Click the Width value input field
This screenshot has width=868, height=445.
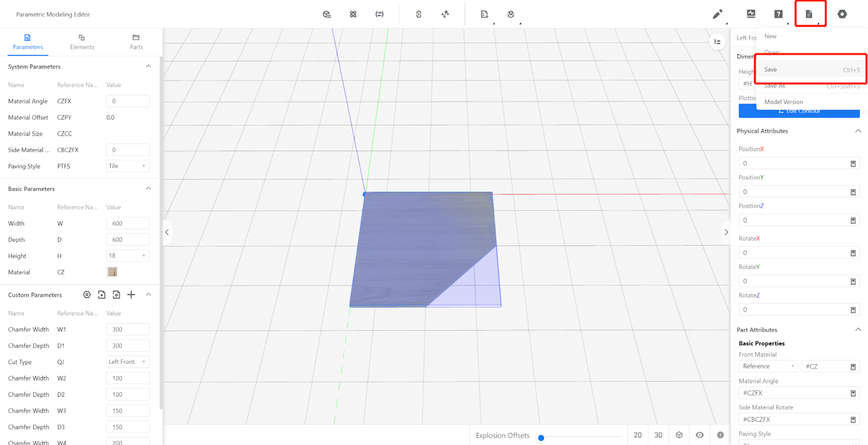127,223
